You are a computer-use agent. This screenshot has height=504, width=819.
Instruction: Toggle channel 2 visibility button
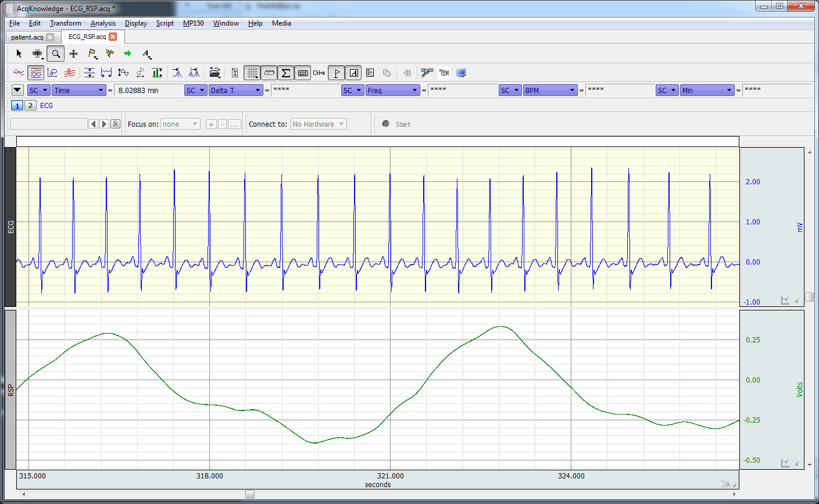[x=30, y=105]
